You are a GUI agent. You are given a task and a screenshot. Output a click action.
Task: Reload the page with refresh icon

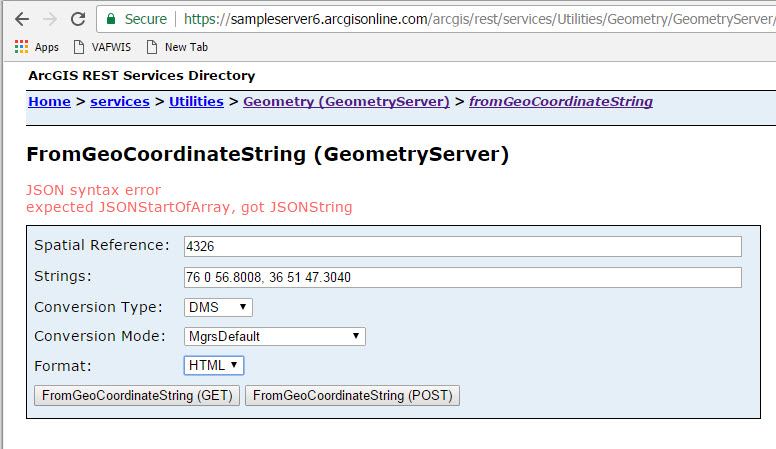77,19
